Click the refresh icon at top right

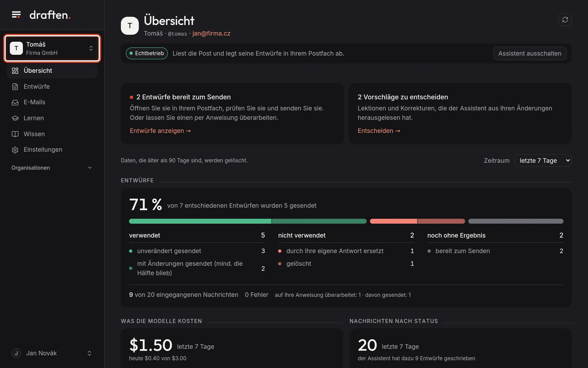[565, 20]
